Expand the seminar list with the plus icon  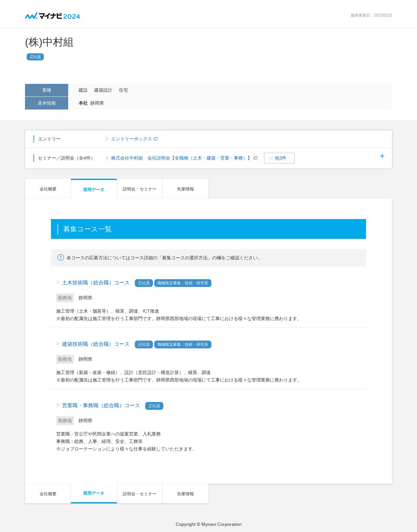[382, 156]
